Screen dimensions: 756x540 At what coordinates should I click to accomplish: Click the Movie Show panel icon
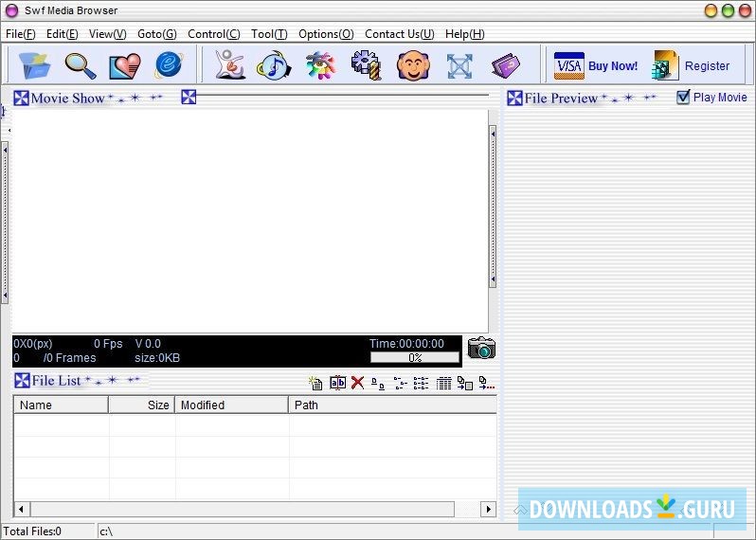(21, 98)
